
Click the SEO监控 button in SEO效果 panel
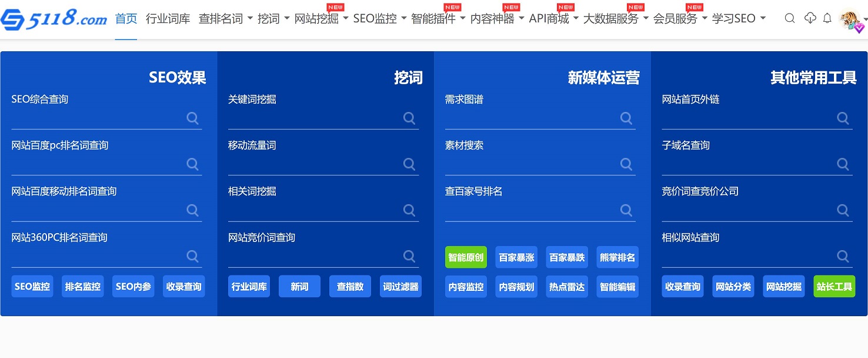pos(32,287)
